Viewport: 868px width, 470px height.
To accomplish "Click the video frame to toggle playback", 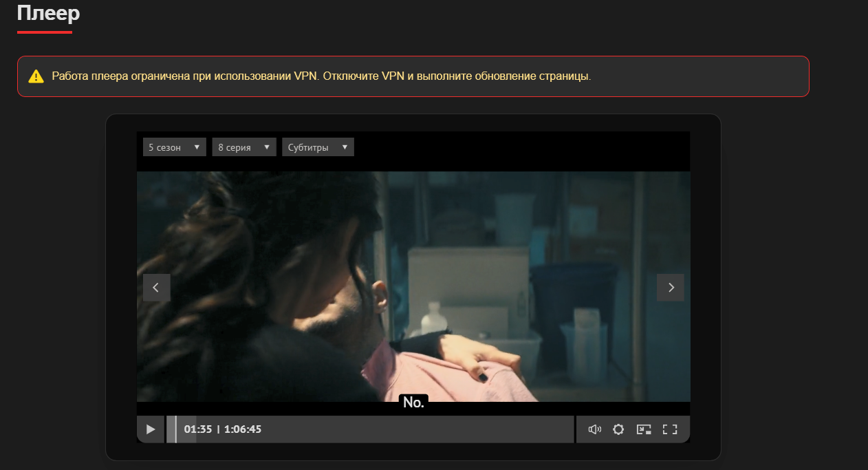I will point(413,286).
